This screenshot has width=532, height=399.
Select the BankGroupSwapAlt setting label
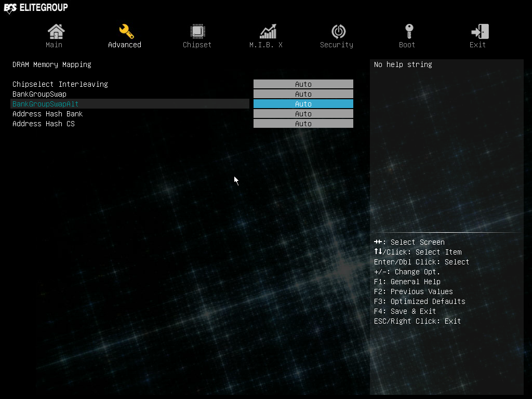coord(46,104)
